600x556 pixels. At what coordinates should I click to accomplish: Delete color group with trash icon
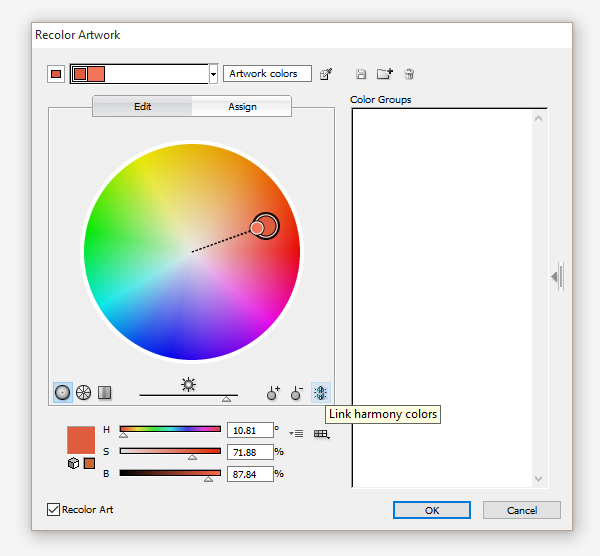point(409,74)
